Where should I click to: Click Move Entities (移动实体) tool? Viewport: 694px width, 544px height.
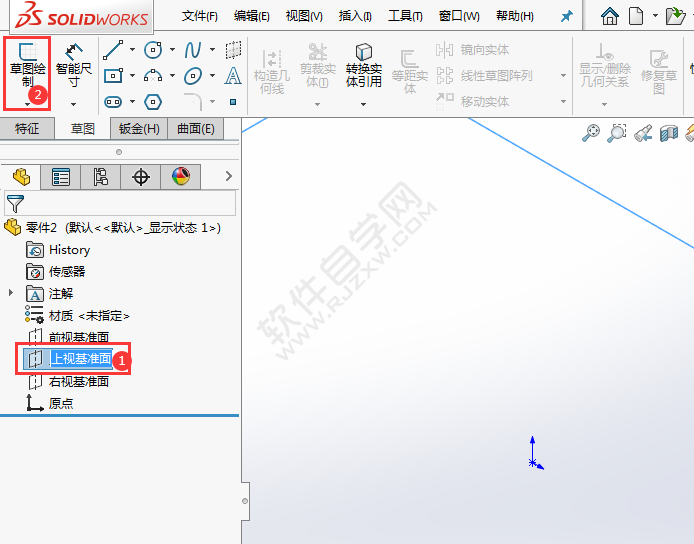pyautogui.click(x=473, y=101)
